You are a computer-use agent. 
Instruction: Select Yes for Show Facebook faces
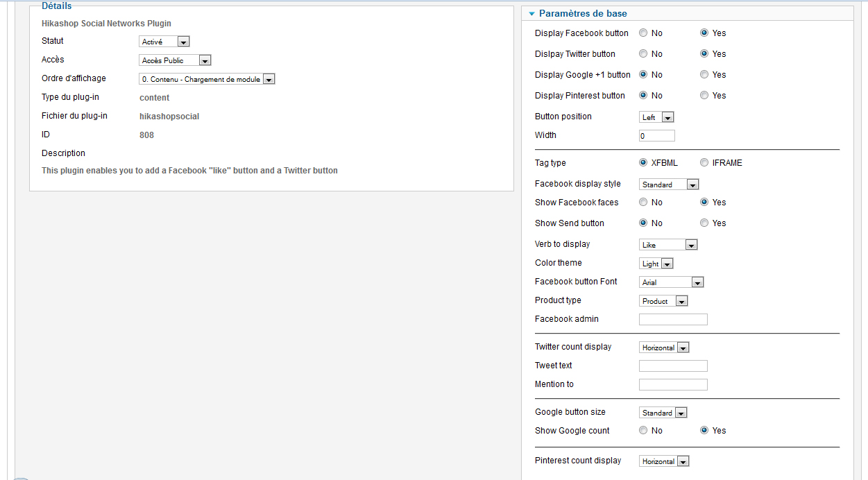[704, 202]
